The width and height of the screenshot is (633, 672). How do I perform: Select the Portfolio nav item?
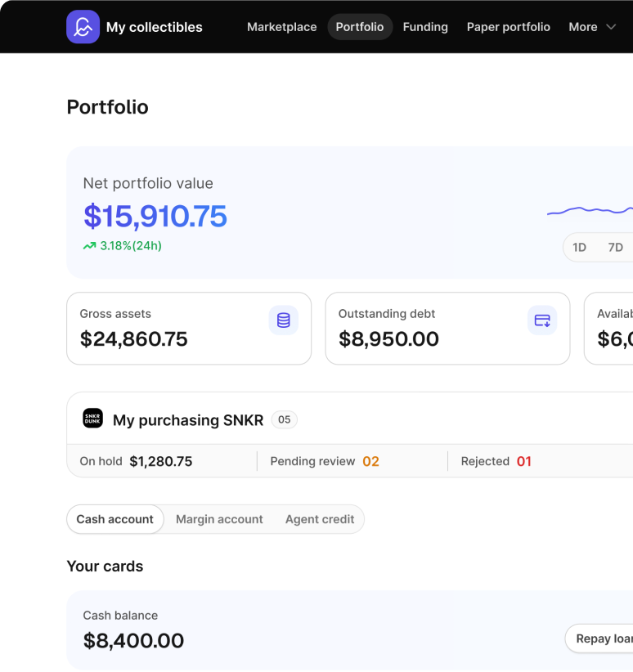coord(360,27)
